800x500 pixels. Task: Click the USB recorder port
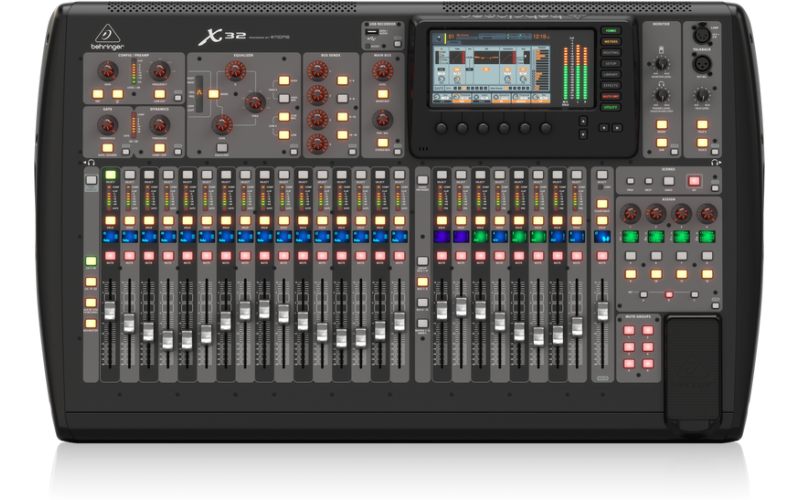point(371,32)
